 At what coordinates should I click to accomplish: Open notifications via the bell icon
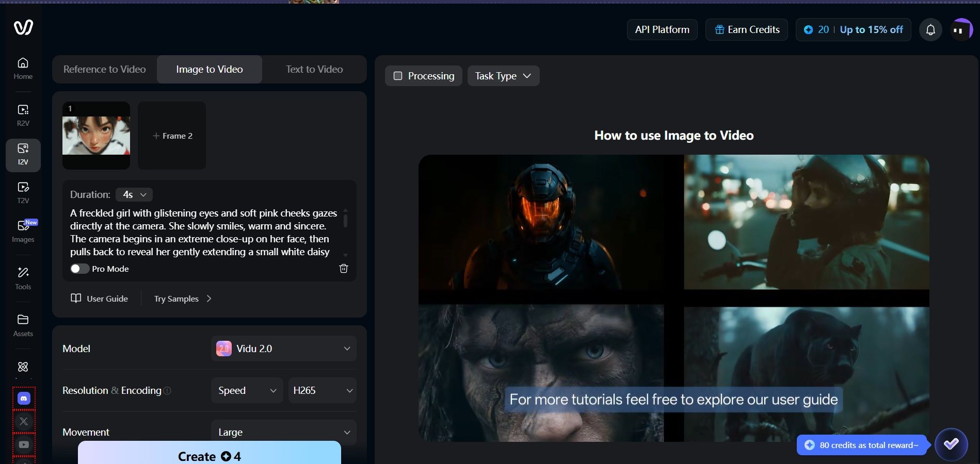pos(931,29)
